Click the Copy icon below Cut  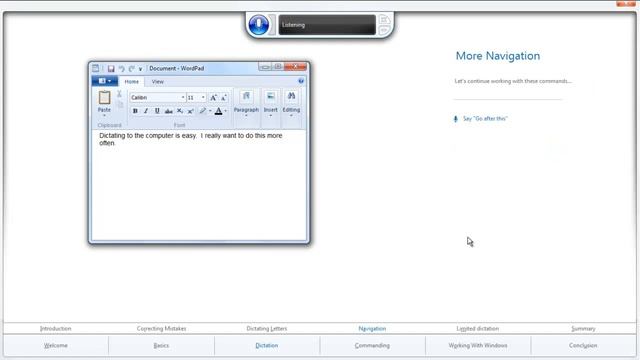[x=120, y=104]
